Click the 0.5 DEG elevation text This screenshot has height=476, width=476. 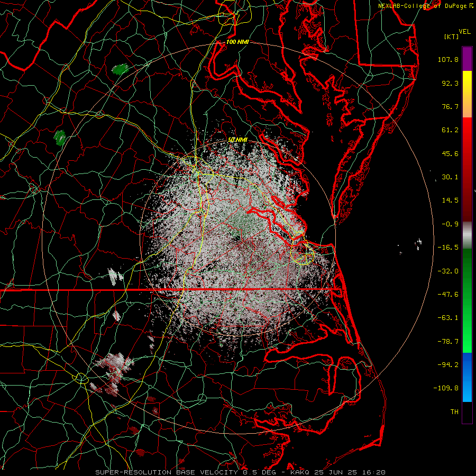pos(259,472)
